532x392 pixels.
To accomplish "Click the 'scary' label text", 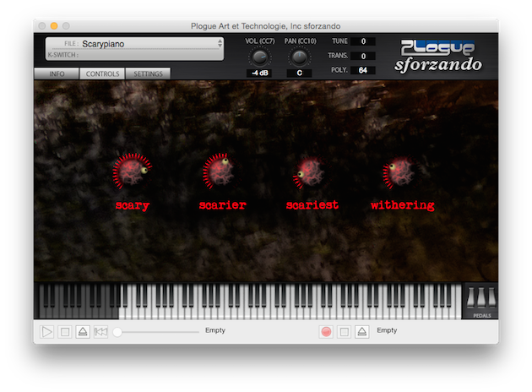I will (x=133, y=205).
